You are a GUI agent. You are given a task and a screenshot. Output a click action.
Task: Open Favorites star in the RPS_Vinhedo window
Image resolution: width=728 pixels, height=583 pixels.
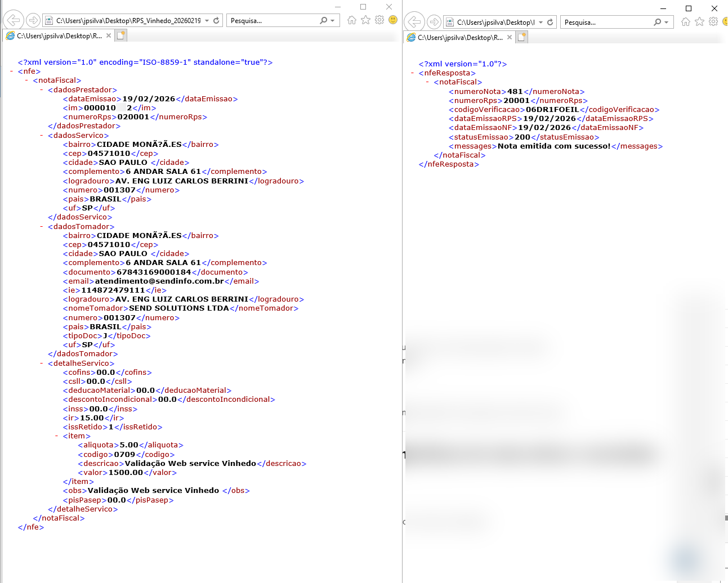(366, 20)
